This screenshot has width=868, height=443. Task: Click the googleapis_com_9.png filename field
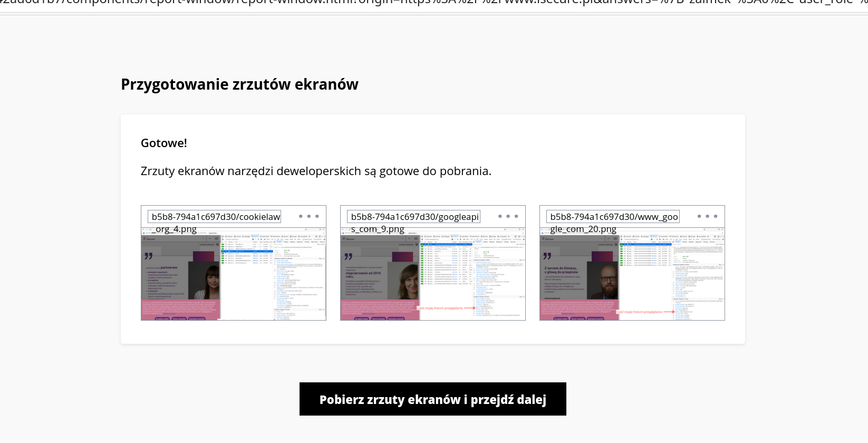[x=414, y=217]
